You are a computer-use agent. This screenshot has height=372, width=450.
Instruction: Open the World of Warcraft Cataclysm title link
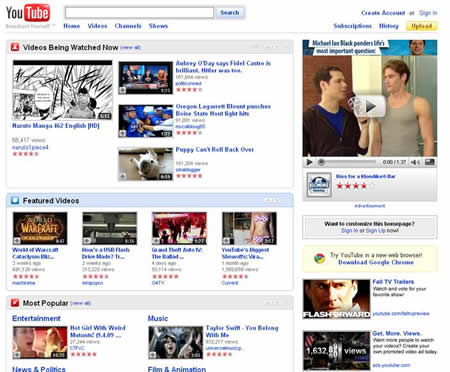35,253
